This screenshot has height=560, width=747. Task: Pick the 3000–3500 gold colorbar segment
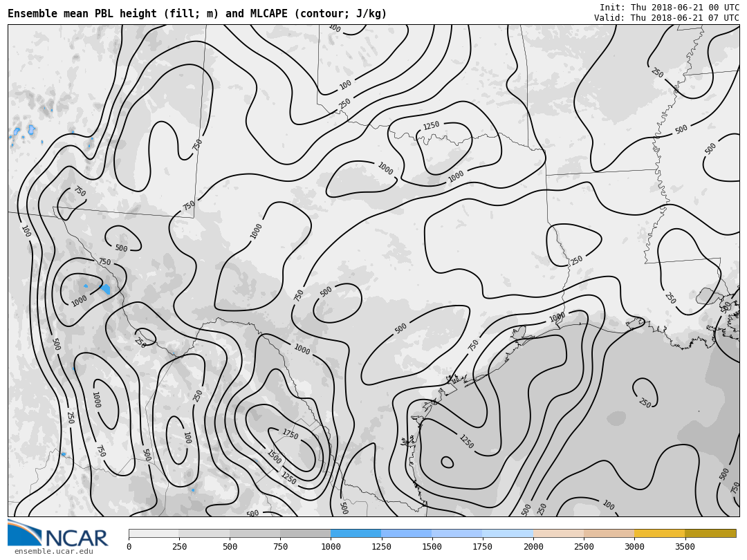(659, 533)
